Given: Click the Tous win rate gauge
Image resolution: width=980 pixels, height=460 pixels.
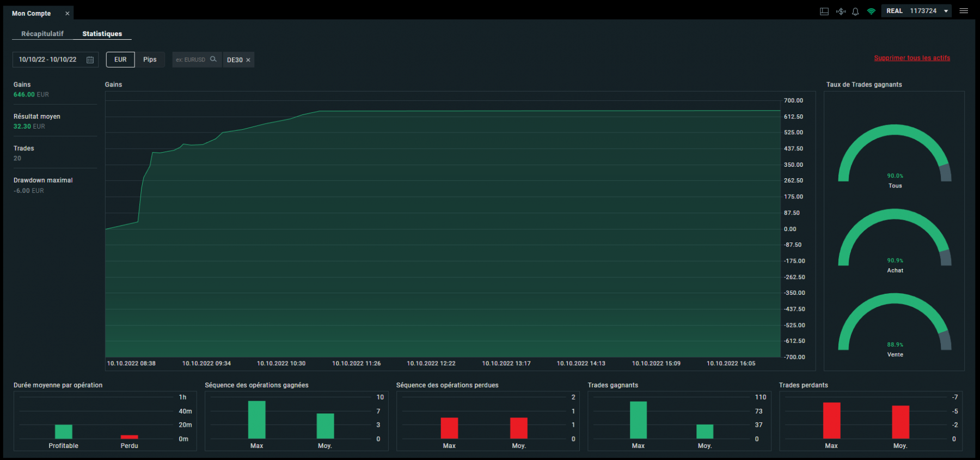Looking at the screenshot, I should pyautogui.click(x=895, y=153).
